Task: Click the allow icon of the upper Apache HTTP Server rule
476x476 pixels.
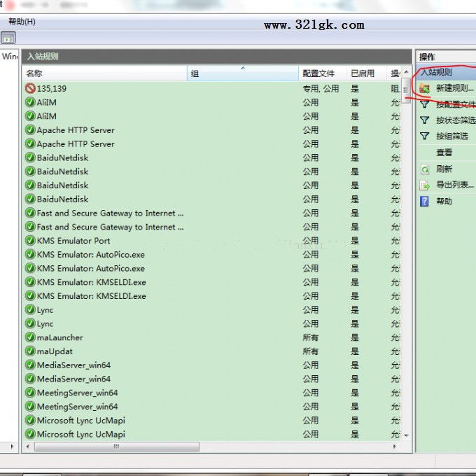Action: tap(30, 130)
